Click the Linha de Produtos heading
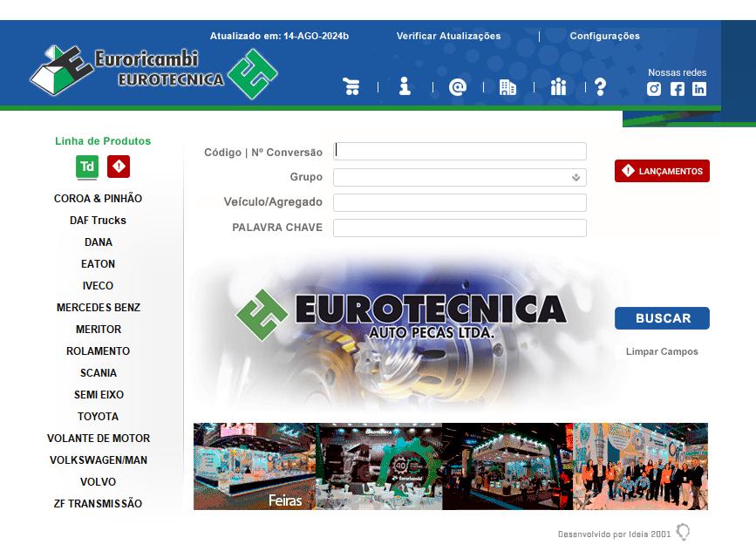The height and width of the screenshot is (558, 756). coord(103,141)
